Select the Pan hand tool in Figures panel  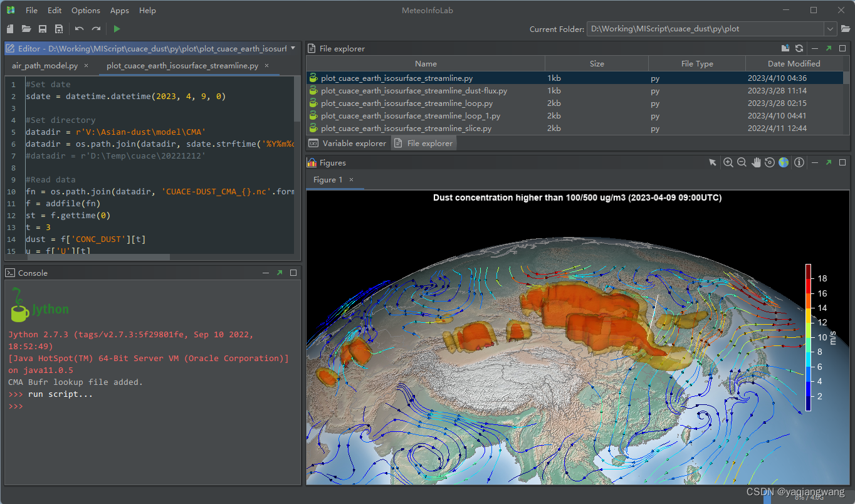click(x=756, y=162)
